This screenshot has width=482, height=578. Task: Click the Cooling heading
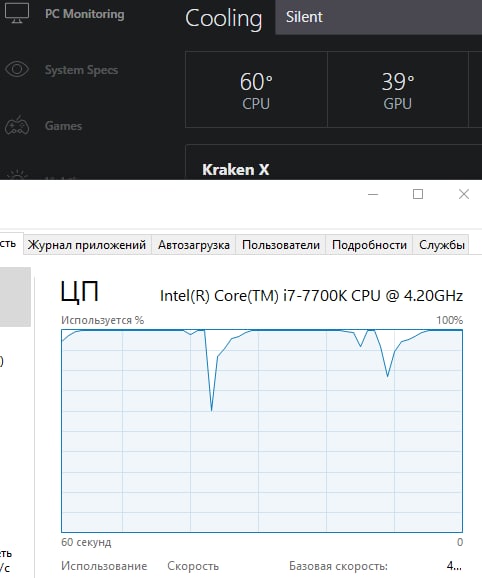(x=224, y=19)
